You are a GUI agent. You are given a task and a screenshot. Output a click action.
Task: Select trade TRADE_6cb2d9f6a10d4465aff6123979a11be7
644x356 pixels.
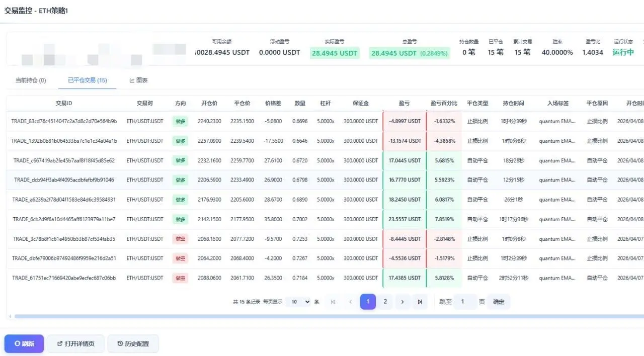[64, 219]
